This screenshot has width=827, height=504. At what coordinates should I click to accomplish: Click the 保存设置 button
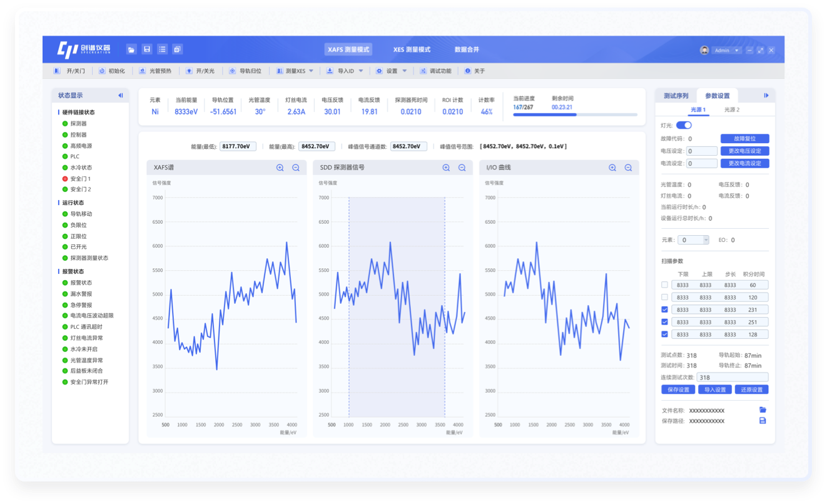677,390
